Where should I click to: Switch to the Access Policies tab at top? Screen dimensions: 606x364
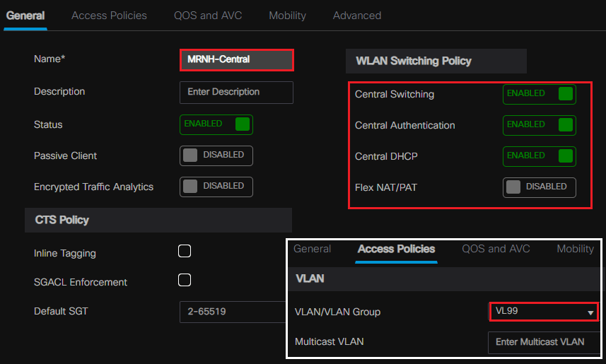pos(109,16)
